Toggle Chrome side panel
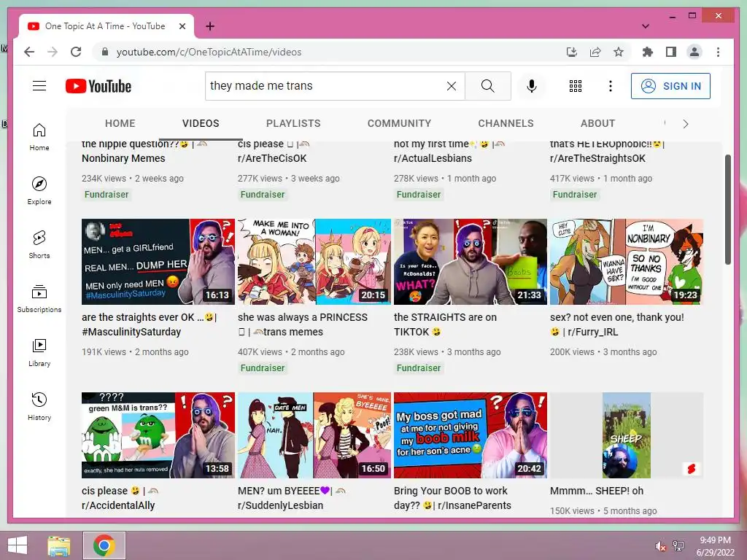The height and width of the screenshot is (560, 747). tap(671, 52)
